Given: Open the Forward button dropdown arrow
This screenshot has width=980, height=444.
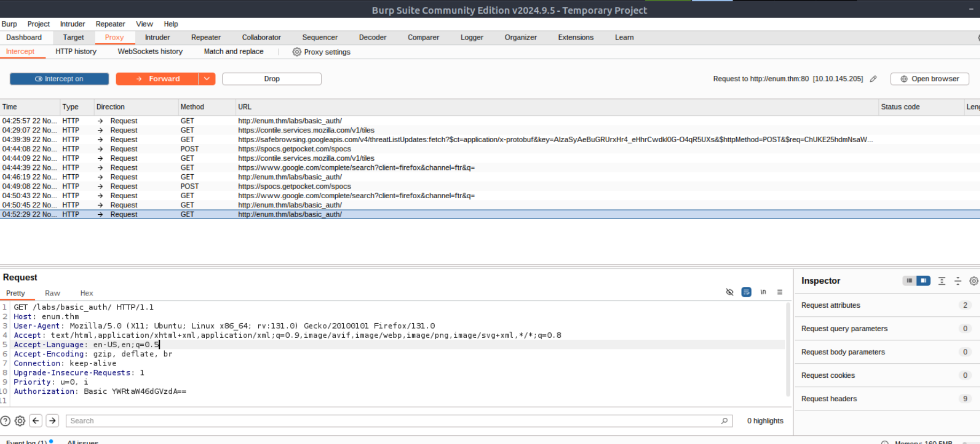Looking at the screenshot, I should point(207,79).
